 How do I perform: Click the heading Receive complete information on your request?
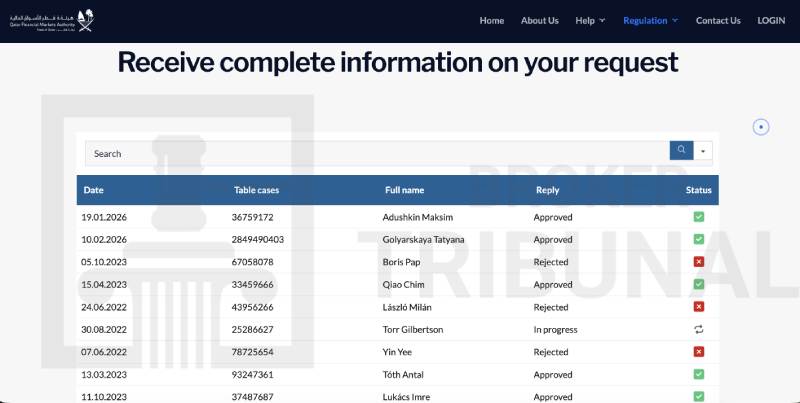point(398,62)
